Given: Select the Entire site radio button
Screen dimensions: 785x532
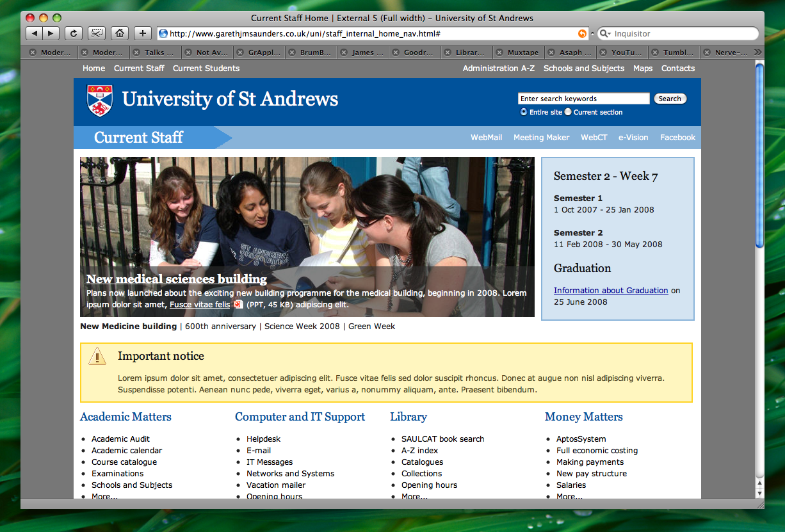Looking at the screenshot, I should tap(524, 112).
